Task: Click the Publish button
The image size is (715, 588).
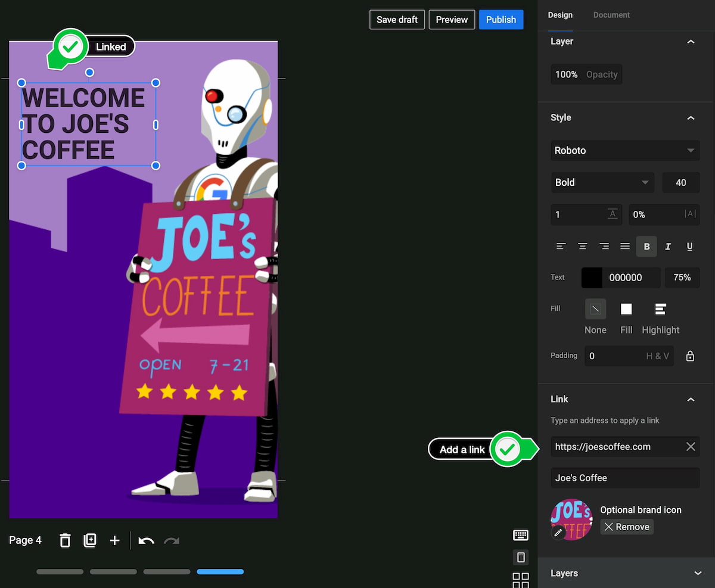Action: point(501,20)
